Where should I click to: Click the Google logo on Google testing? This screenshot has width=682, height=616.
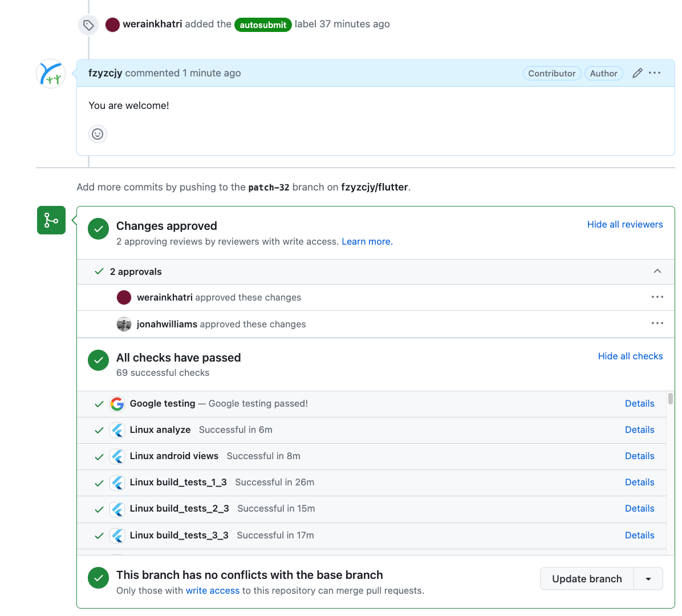coord(117,404)
